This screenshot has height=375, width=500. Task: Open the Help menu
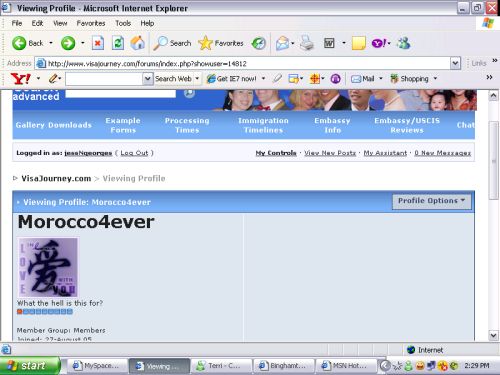tap(147, 23)
